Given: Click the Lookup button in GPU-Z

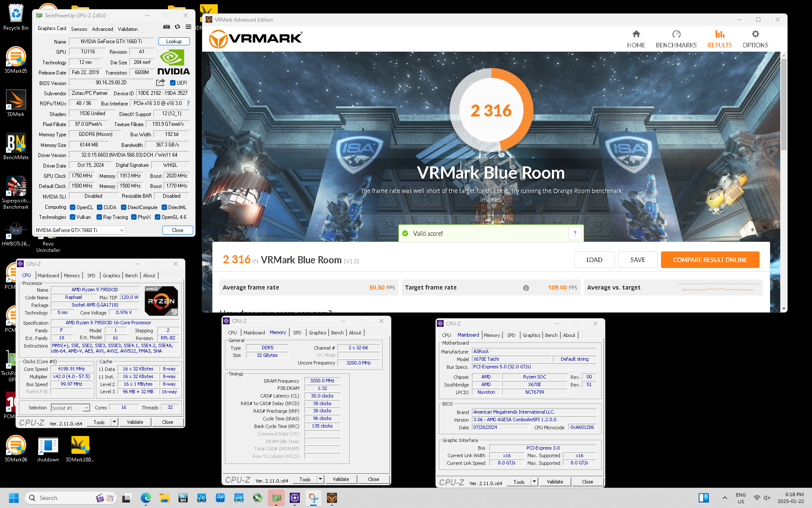Looking at the screenshot, I should point(174,41).
